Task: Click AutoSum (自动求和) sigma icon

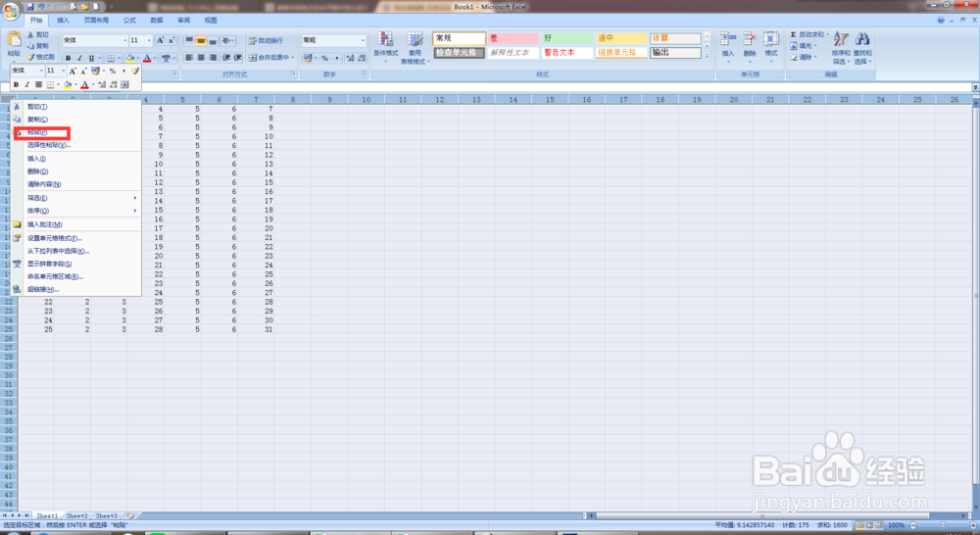Action: pos(793,34)
